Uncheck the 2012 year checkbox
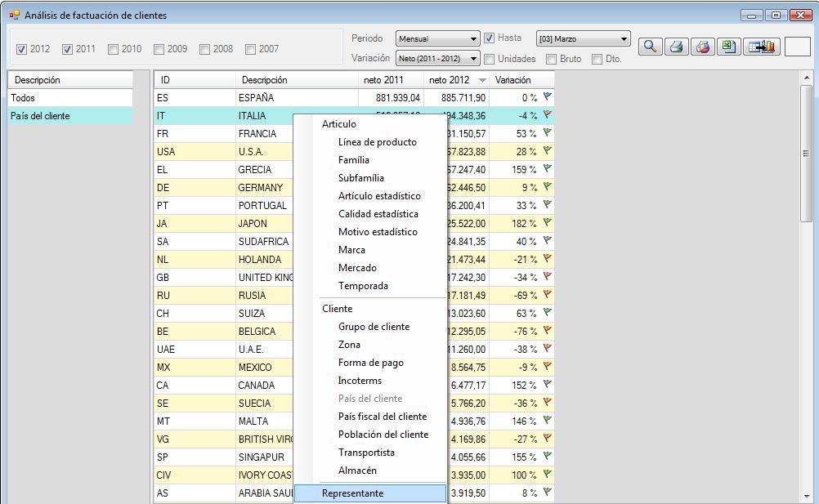The image size is (819, 504). pyautogui.click(x=22, y=49)
